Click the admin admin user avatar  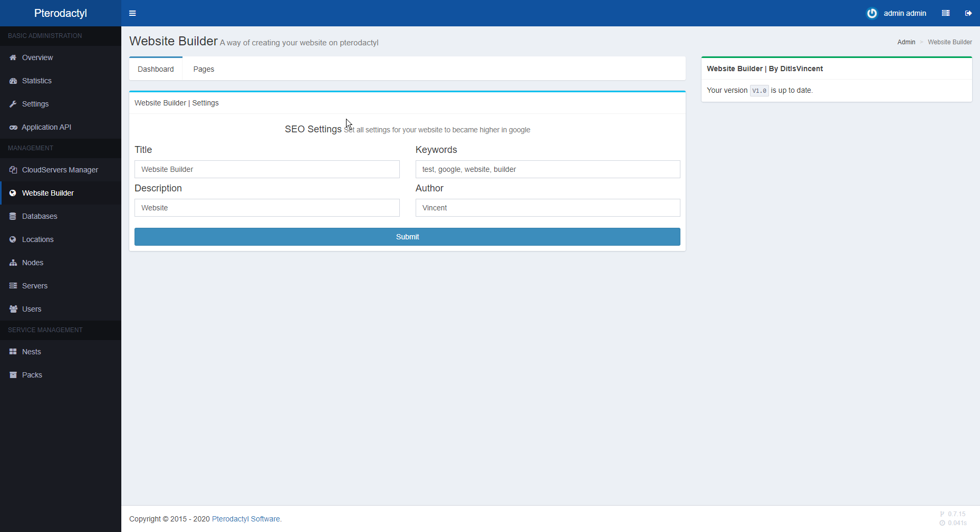(x=872, y=13)
